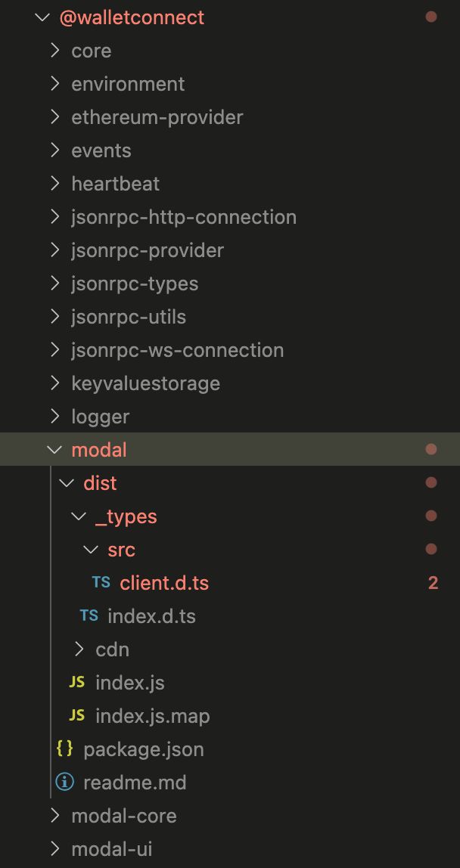Click the error dot on the modal row
Viewport: 460px width, 868px height.
coord(431,449)
